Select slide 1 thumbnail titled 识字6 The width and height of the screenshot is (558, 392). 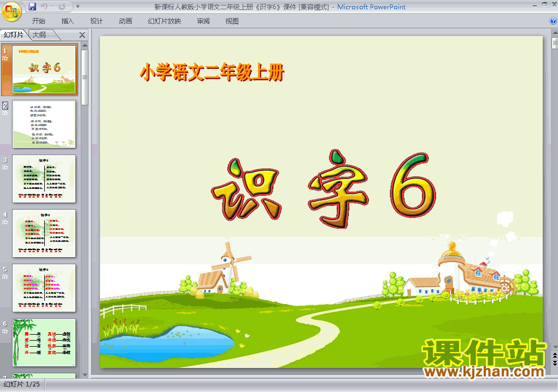click(x=44, y=70)
